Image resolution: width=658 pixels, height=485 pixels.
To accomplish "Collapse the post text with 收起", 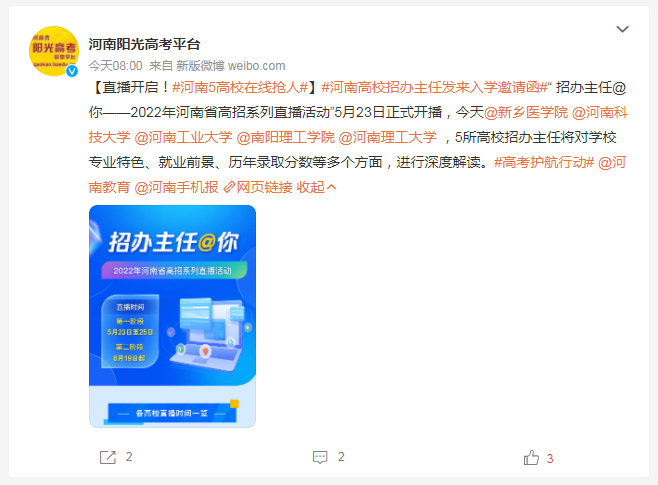I will (316, 187).
